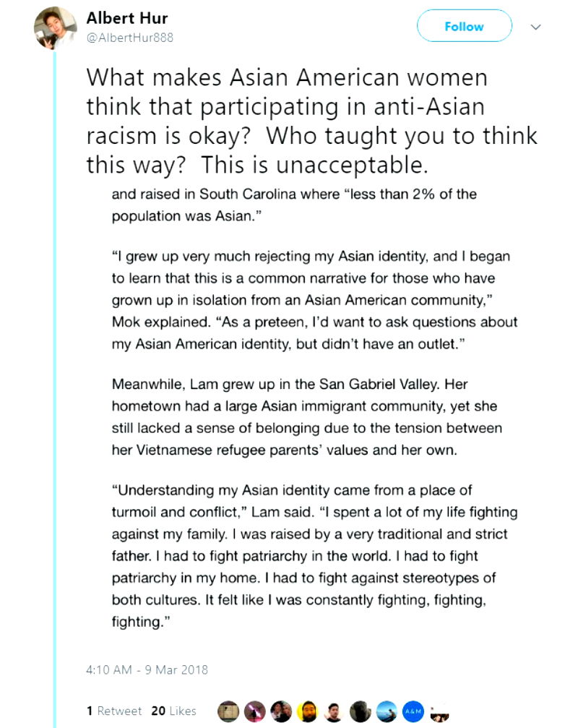578x728 pixels.
Task: Click the last liker avatar in the row
Action: pyautogui.click(x=438, y=711)
